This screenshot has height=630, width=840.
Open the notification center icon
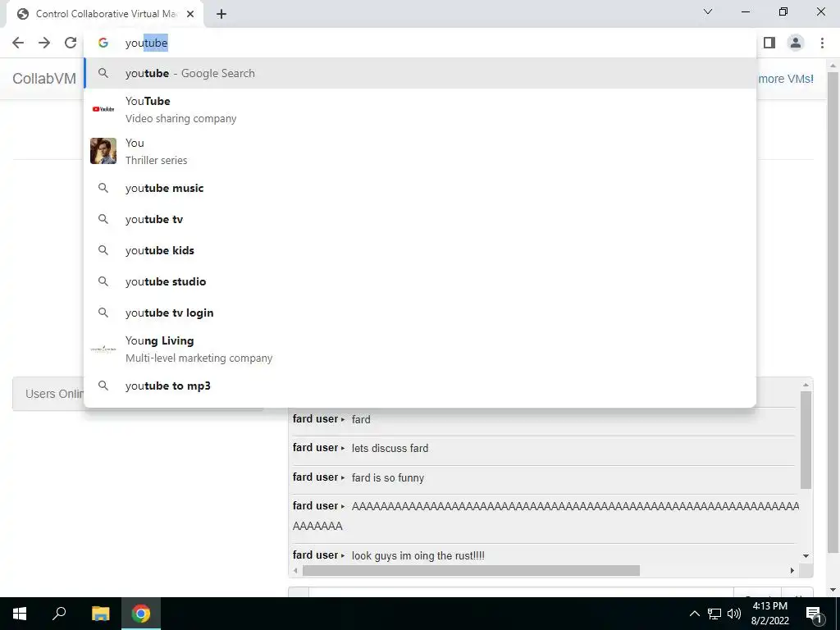(x=814, y=614)
